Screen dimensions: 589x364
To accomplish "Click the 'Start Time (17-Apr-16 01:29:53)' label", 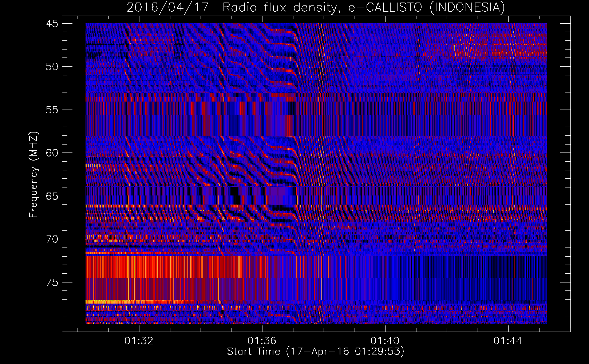I will [316, 352].
